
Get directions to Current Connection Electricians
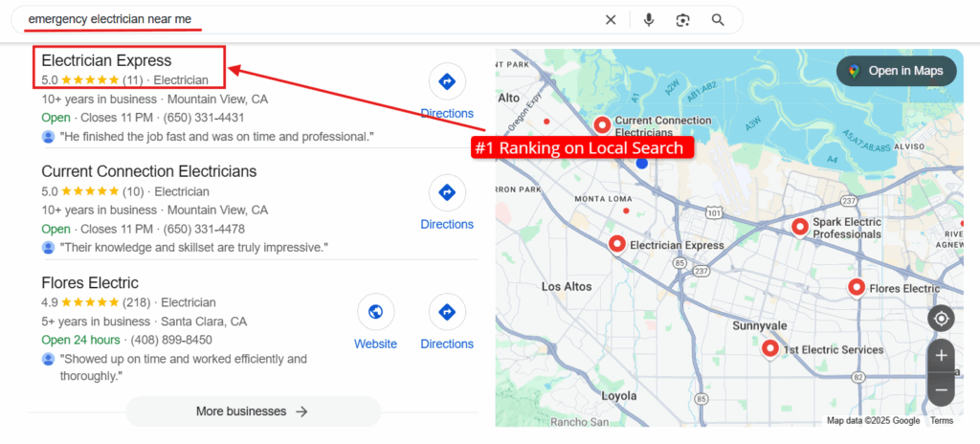point(447,203)
